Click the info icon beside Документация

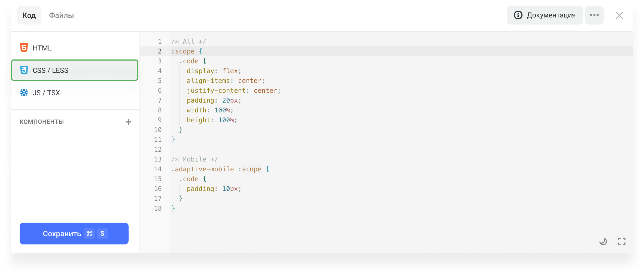click(x=518, y=15)
